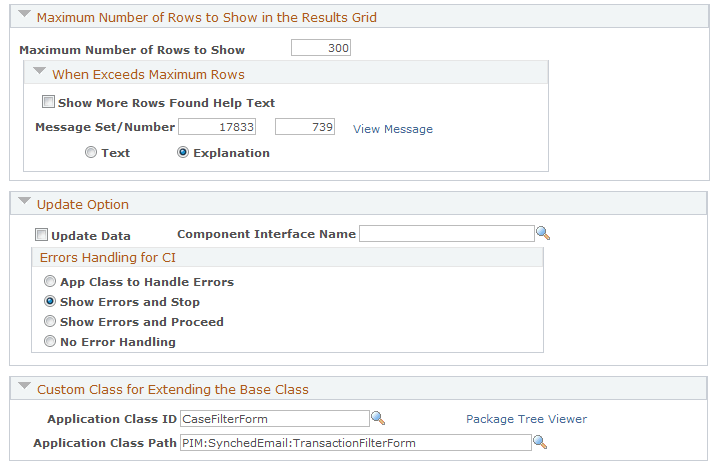Enable Show More Rows Found Help Text
The width and height of the screenshot is (721, 467).
tap(48, 102)
